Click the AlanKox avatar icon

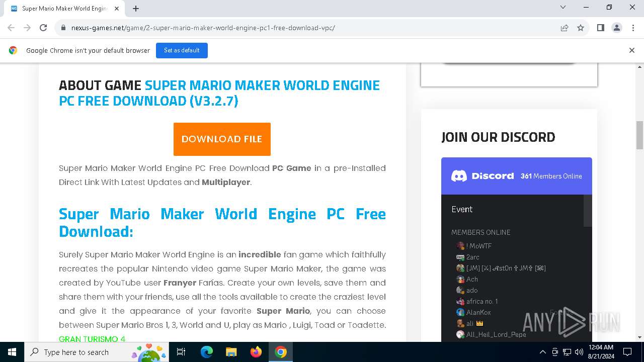[x=460, y=312]
